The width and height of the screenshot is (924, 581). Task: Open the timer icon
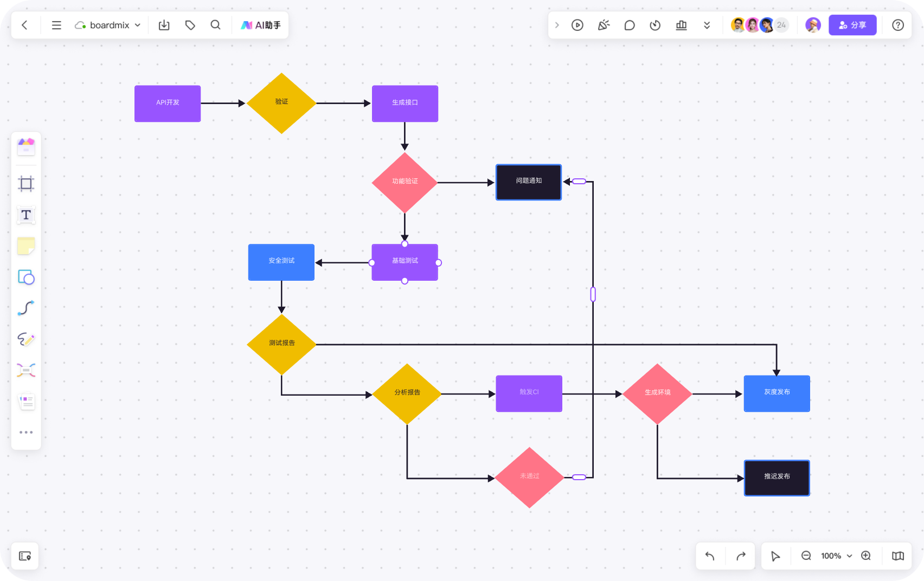coord(655,25)
